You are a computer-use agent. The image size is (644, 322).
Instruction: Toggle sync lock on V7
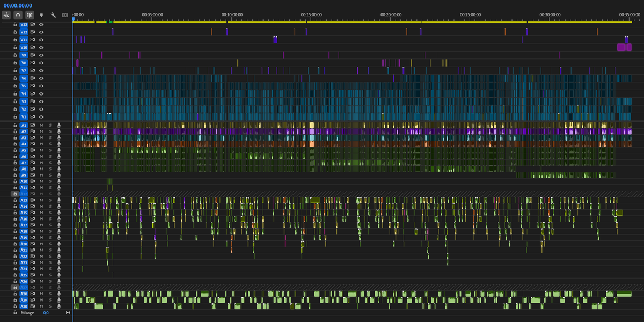33,70
